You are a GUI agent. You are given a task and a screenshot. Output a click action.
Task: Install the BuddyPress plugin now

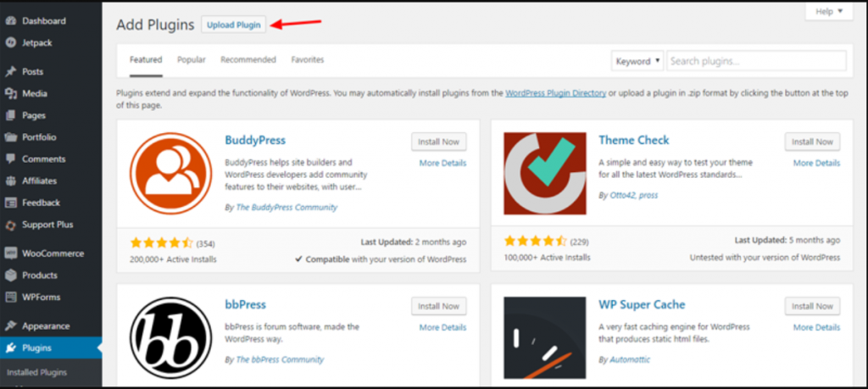point(438,142)
